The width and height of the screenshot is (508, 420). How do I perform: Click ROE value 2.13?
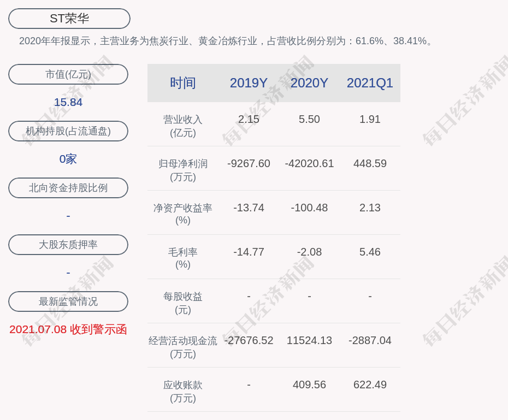coord(370,208)
